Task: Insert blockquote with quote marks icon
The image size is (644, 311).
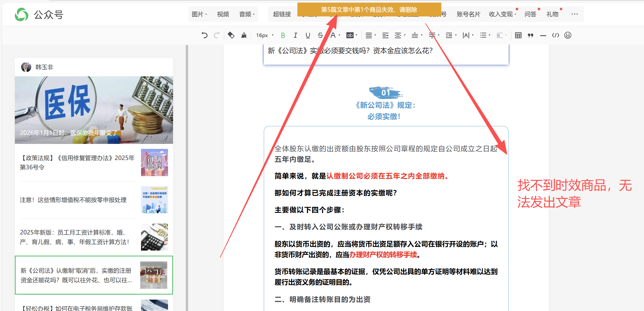Action: pyautogui.click(x=530, y=35)
